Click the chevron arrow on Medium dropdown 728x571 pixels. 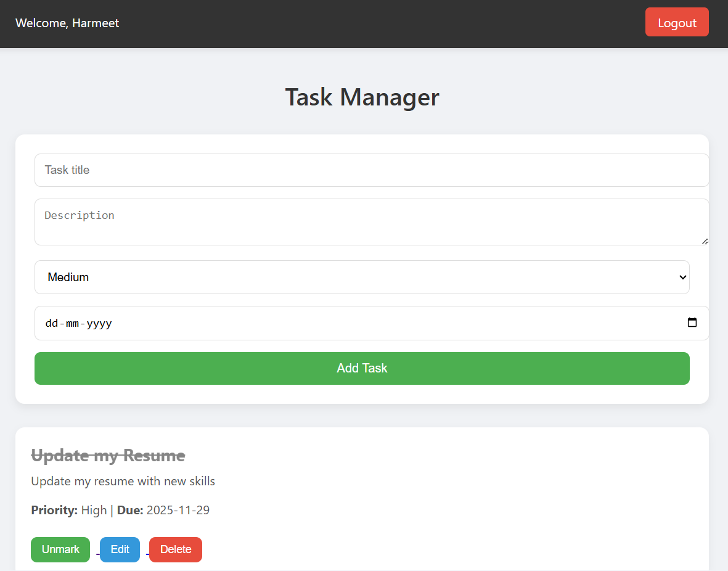coord(682,277)
